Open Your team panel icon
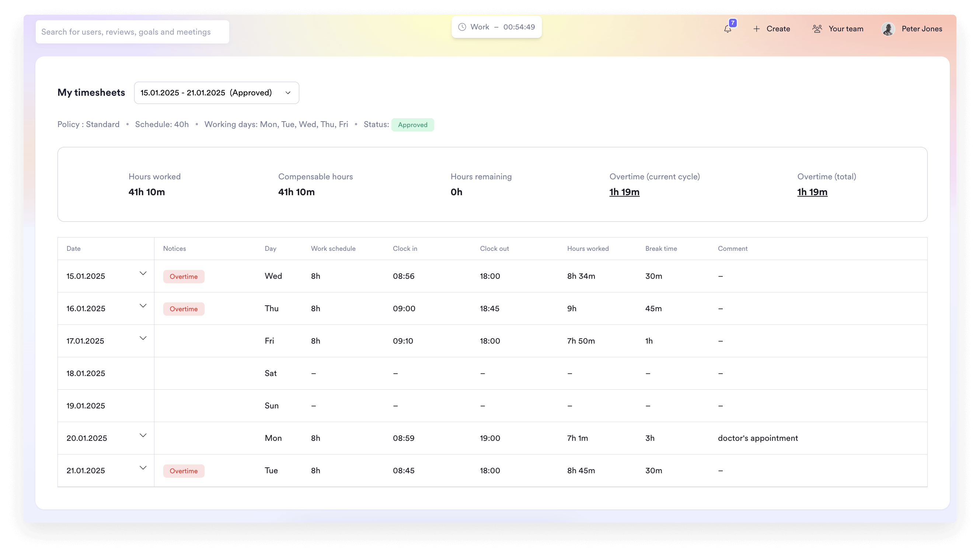 pyautogui.click(x=817, y=28)
